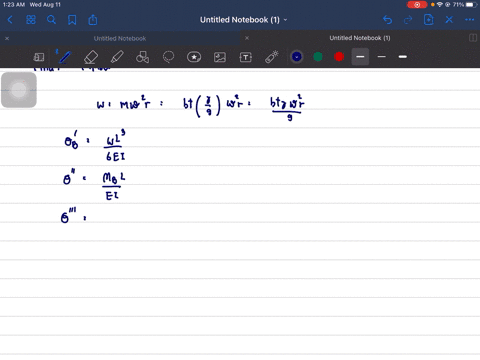This screenshot has height=360, width=480.
Task: Select the Laser pointer tool
Action: (x=272, y=57)
